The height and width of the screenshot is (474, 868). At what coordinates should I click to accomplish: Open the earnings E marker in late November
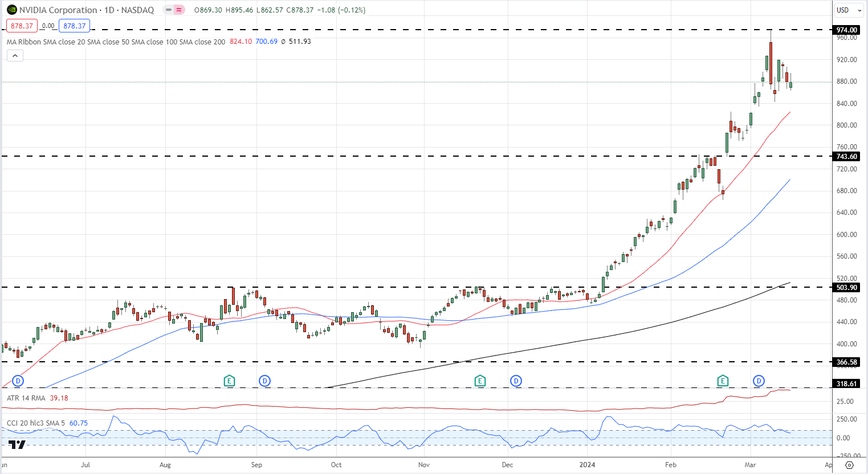[480, 381]
